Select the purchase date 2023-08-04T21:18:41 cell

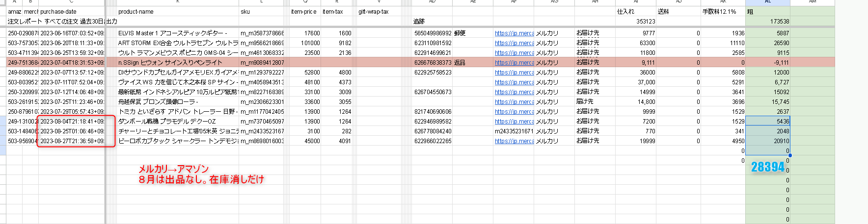(x=72, y=122)
